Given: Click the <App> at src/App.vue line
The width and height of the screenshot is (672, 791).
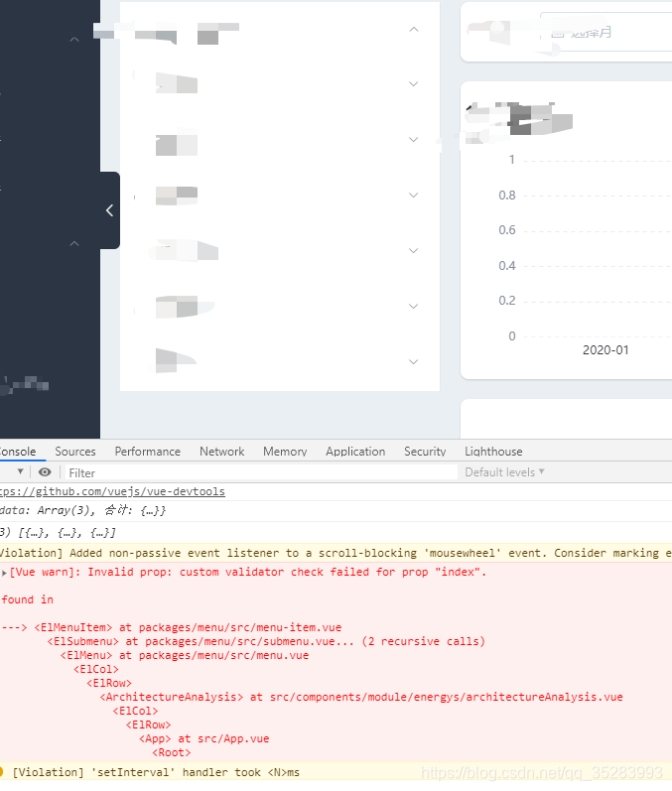Looking at the screenshot, I should [x=203, y=738].
